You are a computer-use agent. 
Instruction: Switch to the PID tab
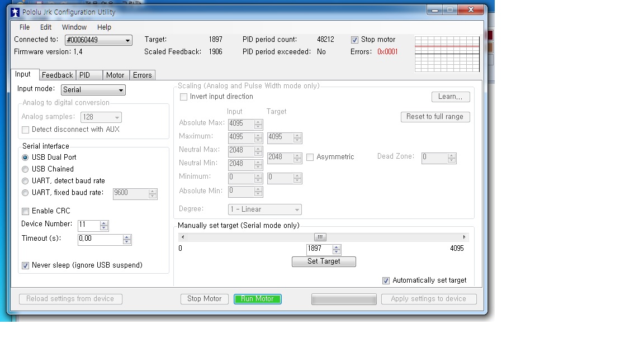[89, 75]
